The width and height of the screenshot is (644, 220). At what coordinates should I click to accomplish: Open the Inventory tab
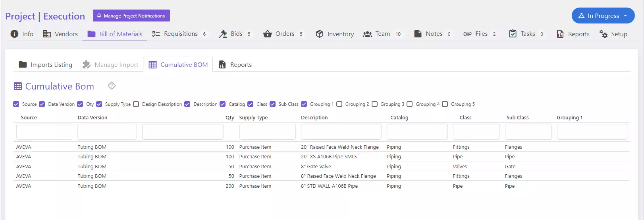335,34
